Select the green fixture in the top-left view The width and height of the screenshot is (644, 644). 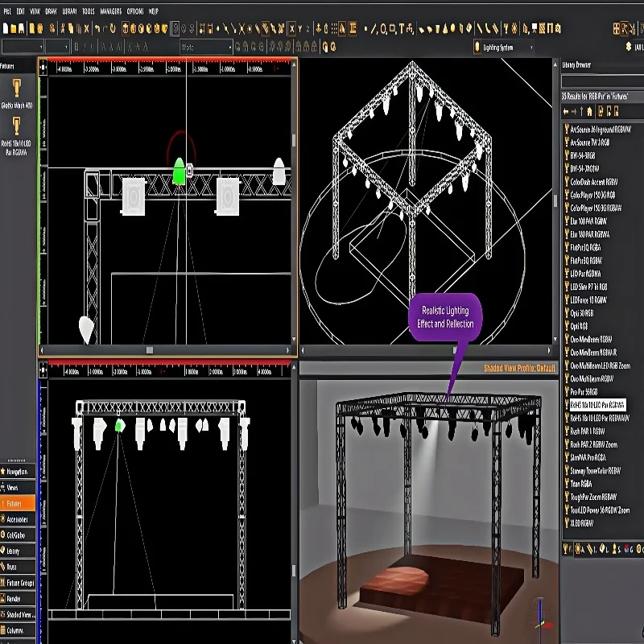coord(179,171)
